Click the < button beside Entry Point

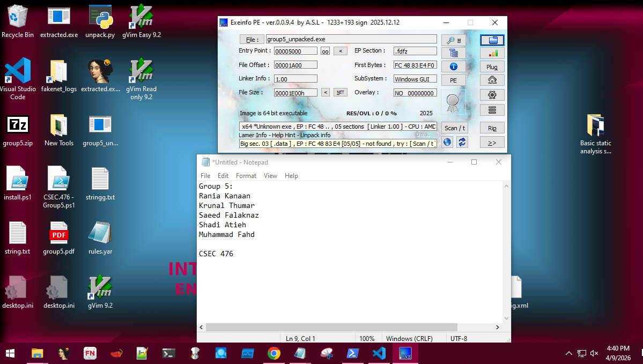[x=341, y=51]
